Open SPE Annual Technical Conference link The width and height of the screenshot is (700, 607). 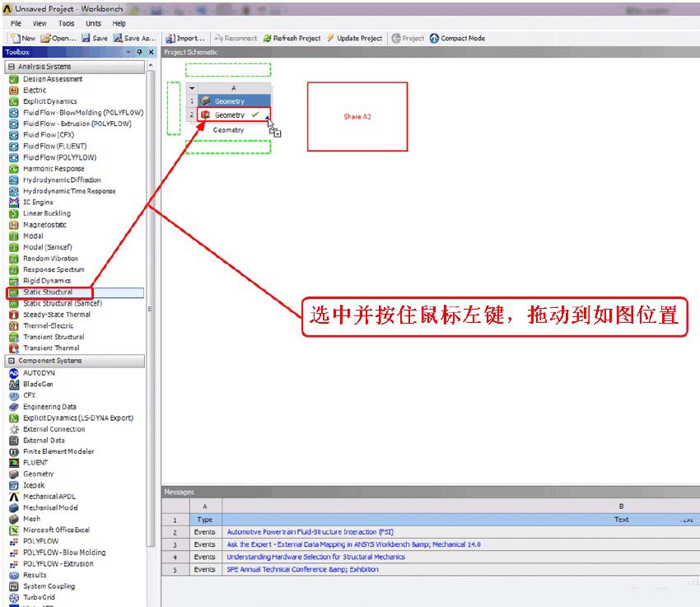(303, 569)
